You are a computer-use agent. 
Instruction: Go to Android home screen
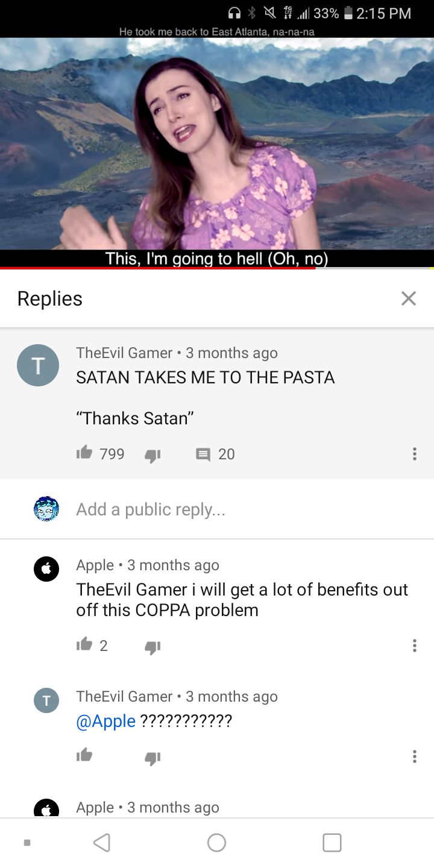pos(216,842)
